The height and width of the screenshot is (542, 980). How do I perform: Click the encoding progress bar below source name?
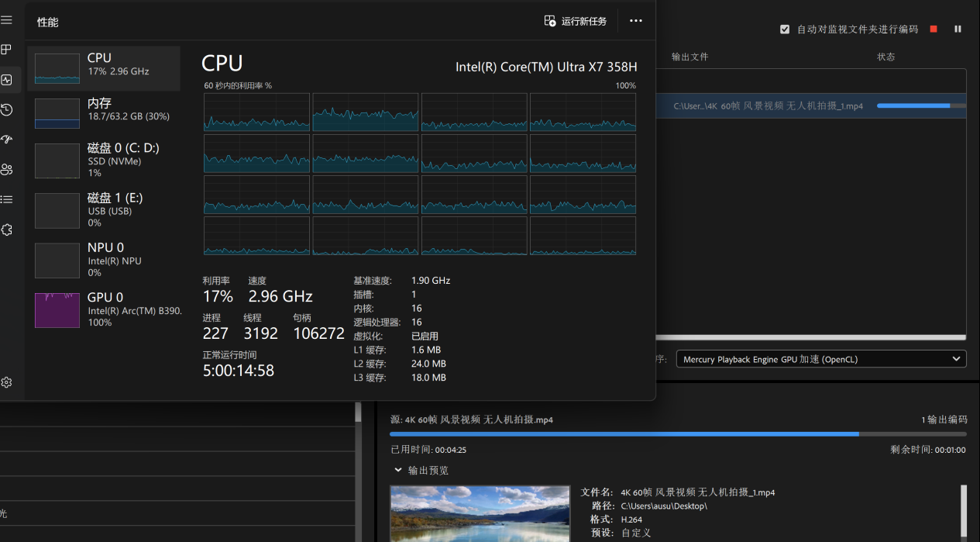pyautogui.click(x=678, y=434)
